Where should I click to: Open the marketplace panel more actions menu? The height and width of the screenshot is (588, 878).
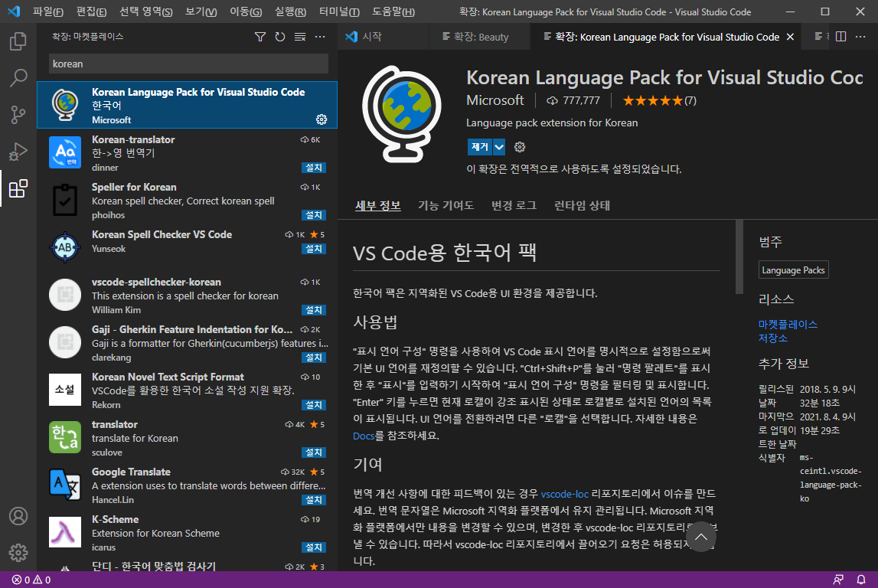coord(320,37)
